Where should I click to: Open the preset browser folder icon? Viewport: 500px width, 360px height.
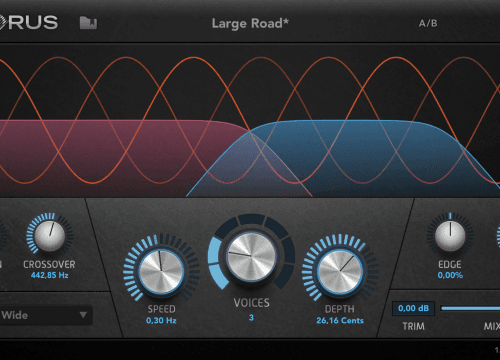click(88, 23)
